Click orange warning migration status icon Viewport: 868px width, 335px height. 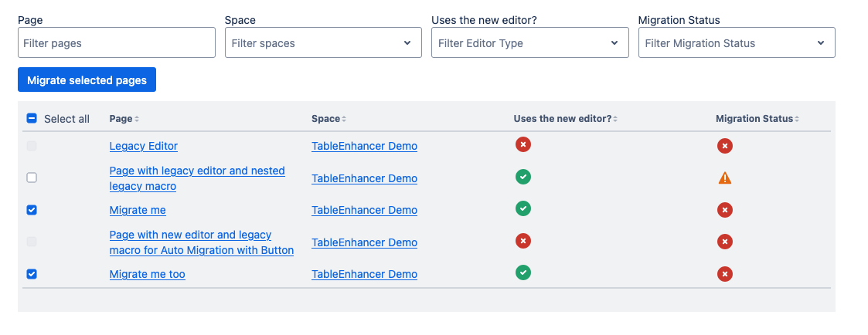coord(724,178)
